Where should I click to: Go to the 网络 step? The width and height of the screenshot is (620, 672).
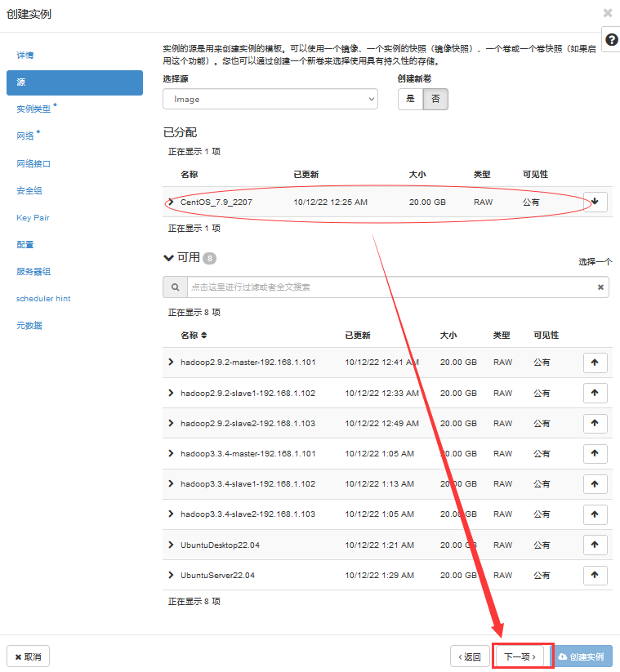pos(25,136)
